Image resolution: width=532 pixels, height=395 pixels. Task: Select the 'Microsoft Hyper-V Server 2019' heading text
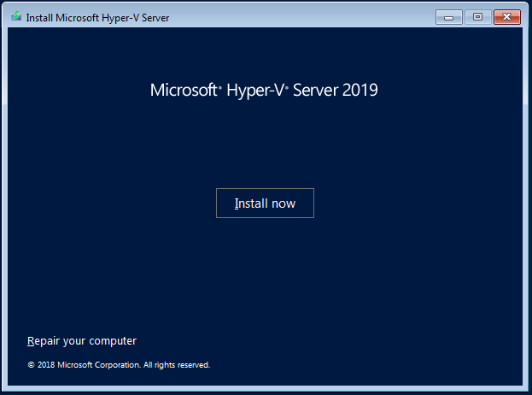264,91
